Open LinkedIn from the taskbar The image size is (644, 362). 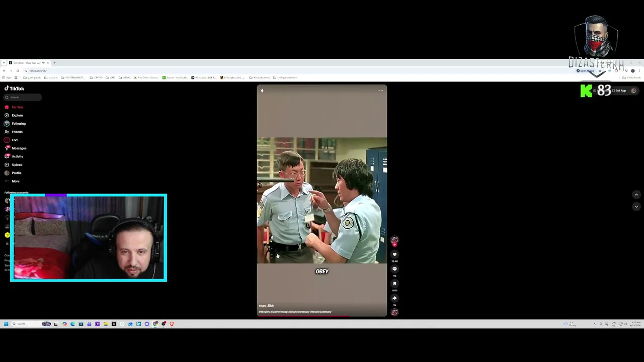pos(138,324)
